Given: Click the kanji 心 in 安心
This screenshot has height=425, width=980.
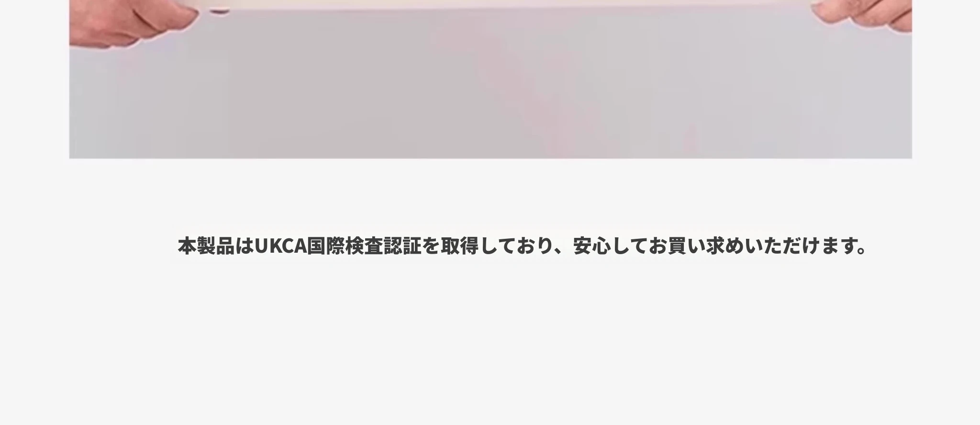Looking at the screenshot, I should point(601,246).
